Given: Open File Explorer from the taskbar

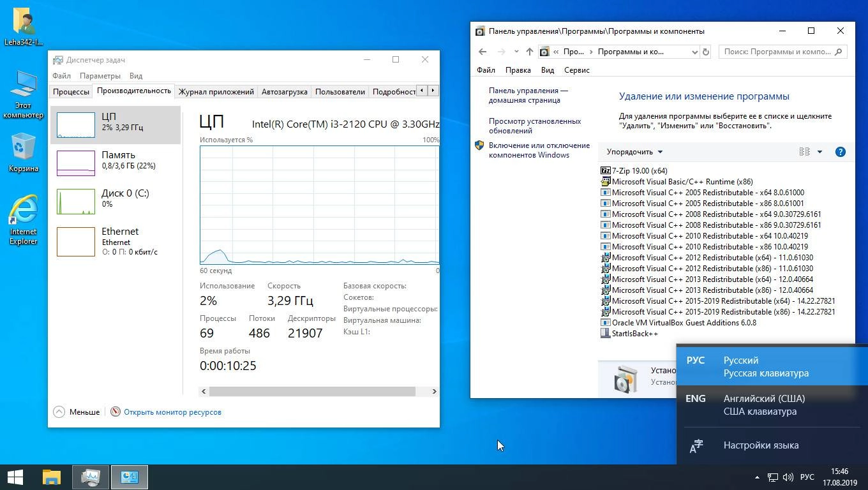Looking at the screenshot, I should pyautogui.click(x=52, y=477).
